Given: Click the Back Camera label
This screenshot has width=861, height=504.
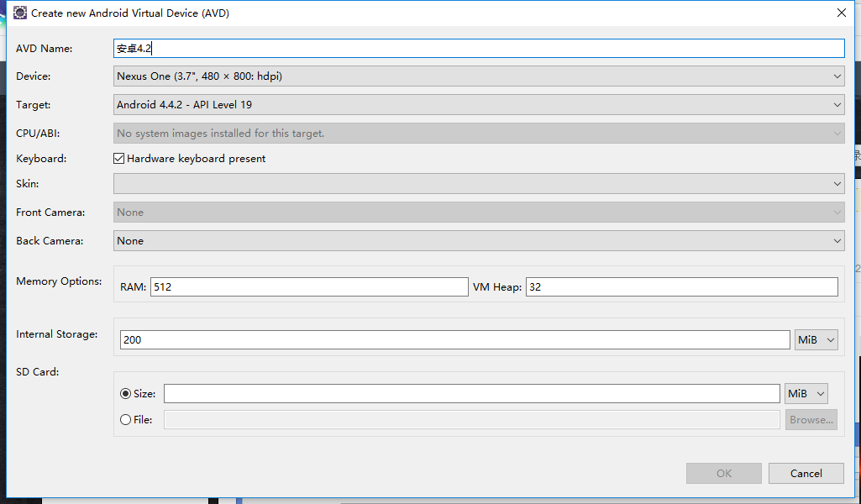Looking at the screenshot, I should click(x=50, y=241).
